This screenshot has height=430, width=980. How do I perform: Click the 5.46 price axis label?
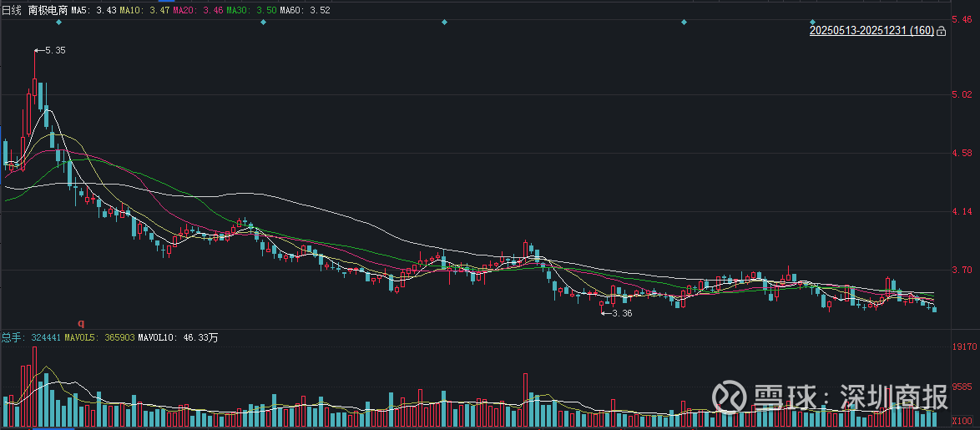[x=962, y=19]
